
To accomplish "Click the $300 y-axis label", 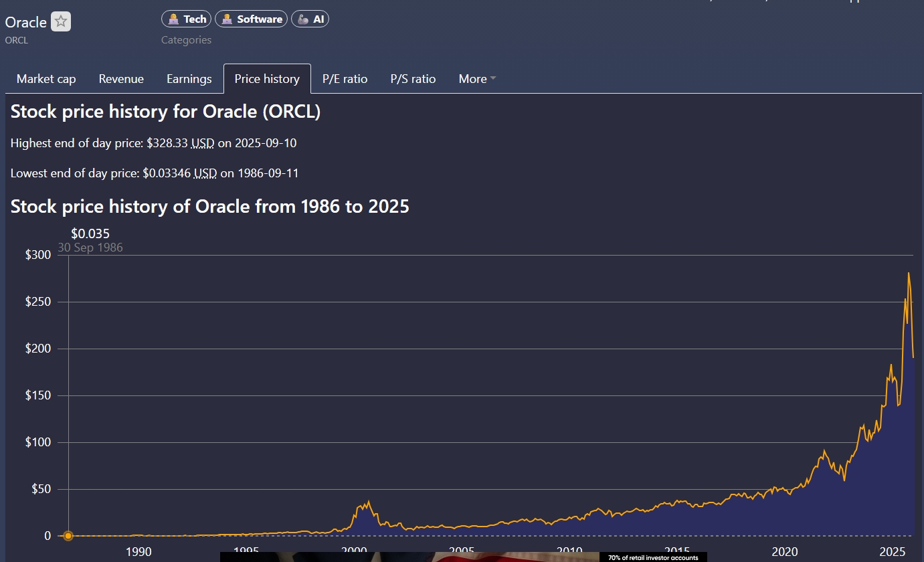I will [38, 255].
